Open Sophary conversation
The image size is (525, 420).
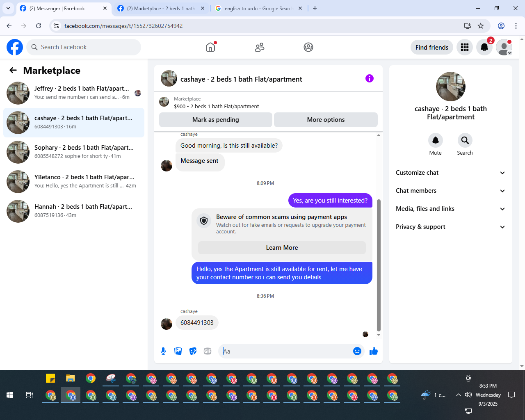(x=74, y=152)
